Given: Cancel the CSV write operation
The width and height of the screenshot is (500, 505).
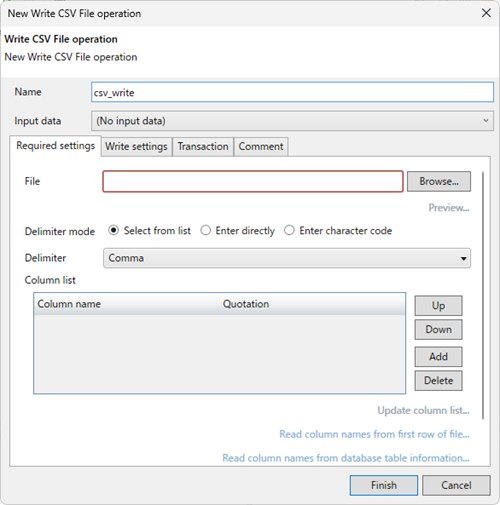Looking at the screenshot, I should (456, 485).
